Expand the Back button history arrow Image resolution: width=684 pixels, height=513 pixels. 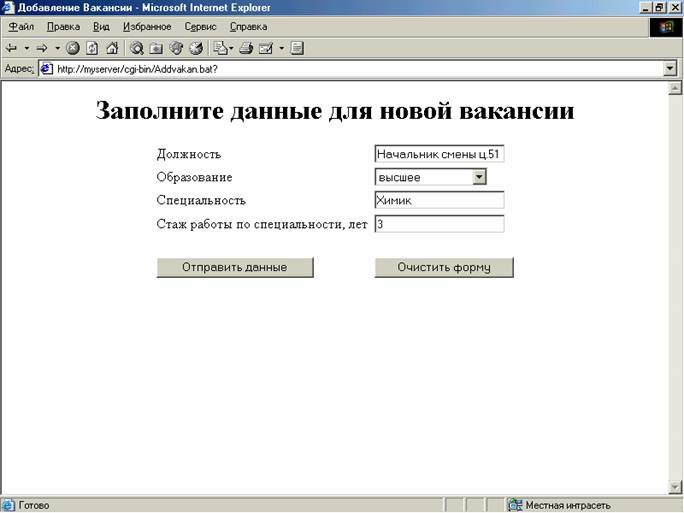[x=27, y=48]
